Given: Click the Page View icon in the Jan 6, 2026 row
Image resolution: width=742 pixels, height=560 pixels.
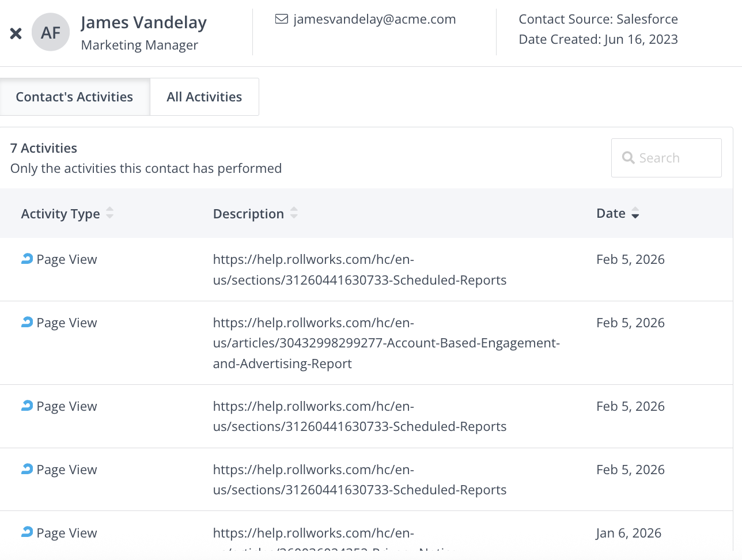Looking at the screenshot, I should (x=27, y=532).
